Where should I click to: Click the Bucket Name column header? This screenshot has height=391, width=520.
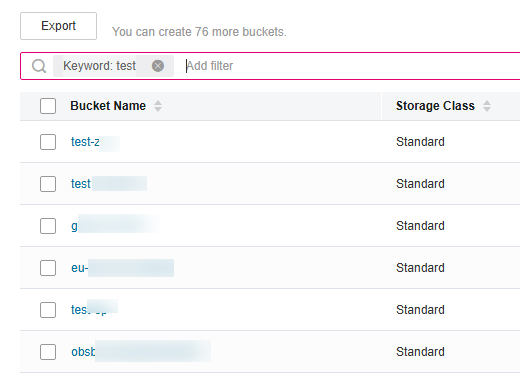[x=108, y=106]
